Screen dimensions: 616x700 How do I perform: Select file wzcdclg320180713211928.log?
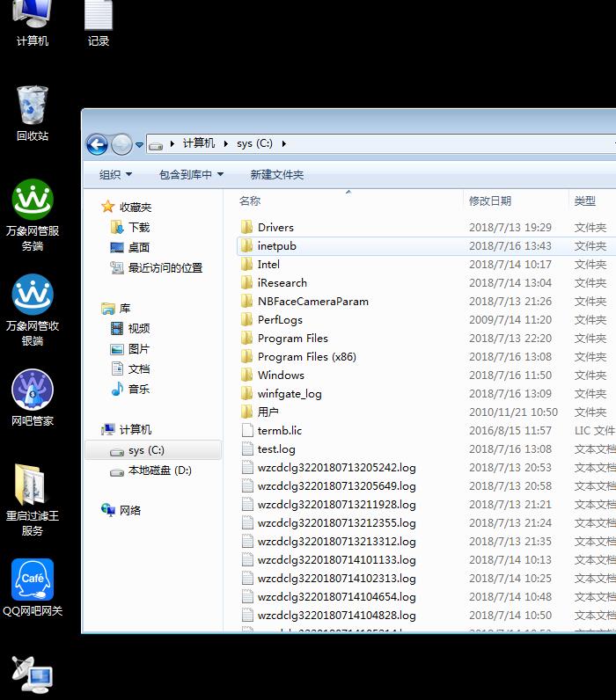coord(336,505)
